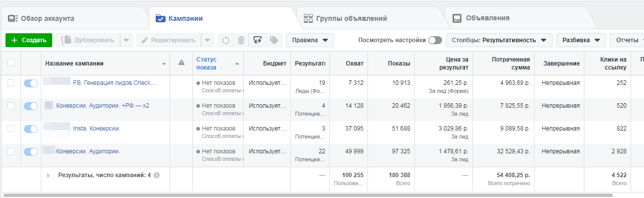Click the ads monitor tab icon
Viewport: 644px width, 198px height.
[457, 19]
